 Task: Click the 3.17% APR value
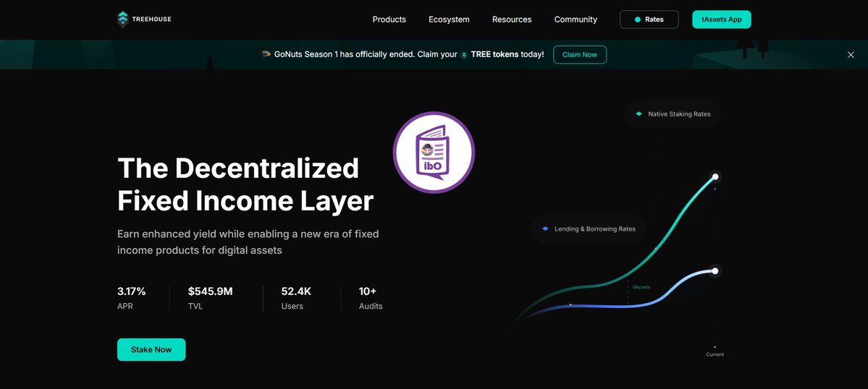pyautogui.click(x=132, y=291)
